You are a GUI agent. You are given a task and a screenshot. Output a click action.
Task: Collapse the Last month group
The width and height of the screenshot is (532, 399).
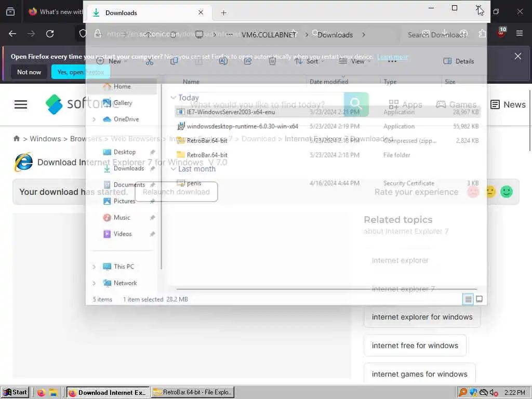173,169
